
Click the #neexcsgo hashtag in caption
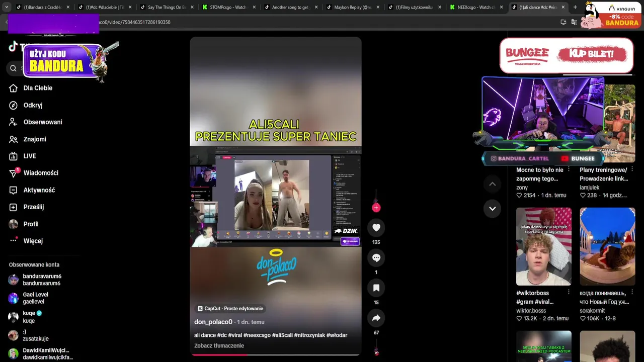tap(257, 335)
